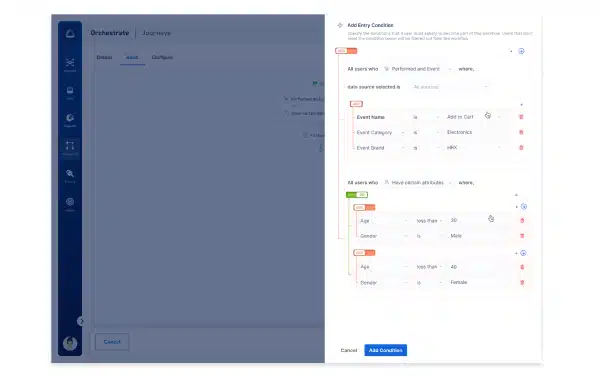Screen dimensions: 600x377
Task: Open the user avatar in sidebar
Action: [x=70, y=343]
